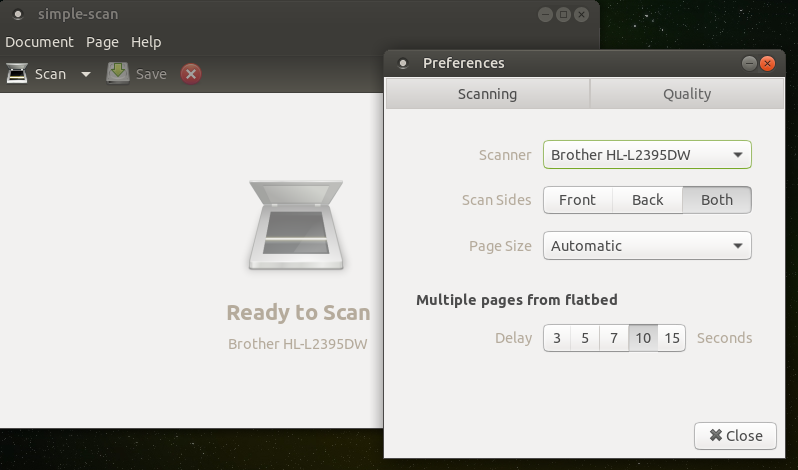The width and height of the screenshot is (798, 470).
Task: Set delay to 10 seconds
Action: pyautogui.click(x=643, y=338)
